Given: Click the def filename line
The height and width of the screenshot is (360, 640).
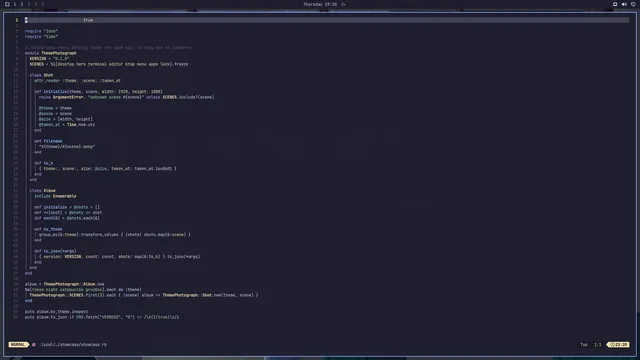Looking at the screenshot, I should coord(48,141).
